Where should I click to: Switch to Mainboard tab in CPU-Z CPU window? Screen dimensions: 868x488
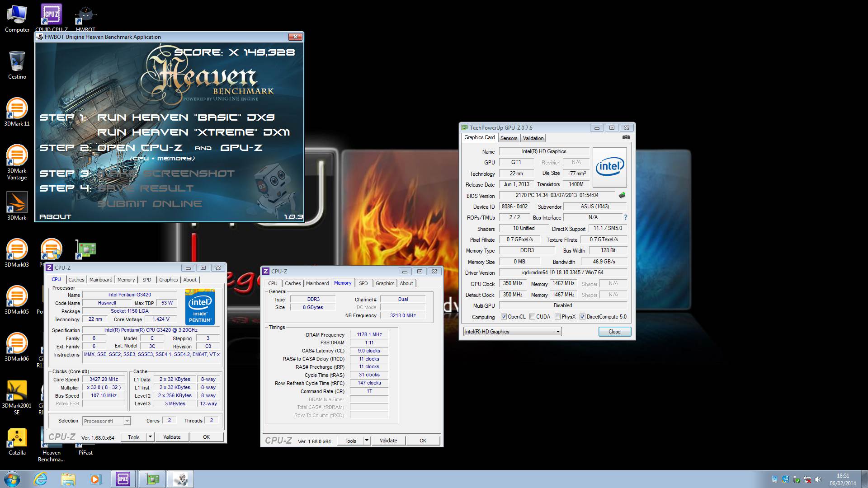(x=101, y=280)
